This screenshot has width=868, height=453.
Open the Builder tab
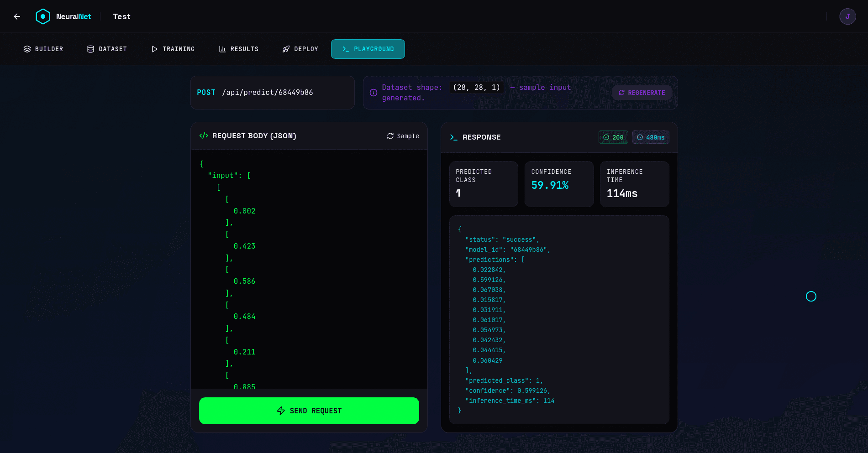(x=43, y=49)
